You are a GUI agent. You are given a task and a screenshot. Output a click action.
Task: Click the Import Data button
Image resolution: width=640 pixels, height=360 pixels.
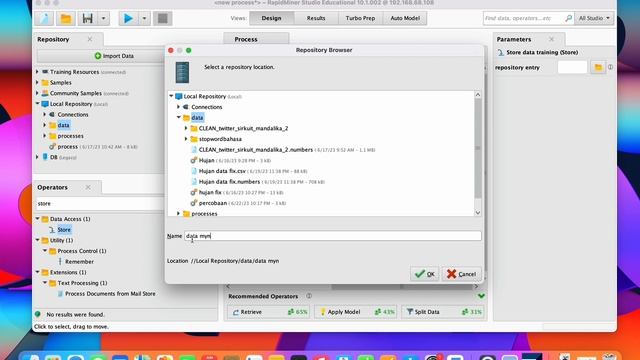click(x=114, y=56)
